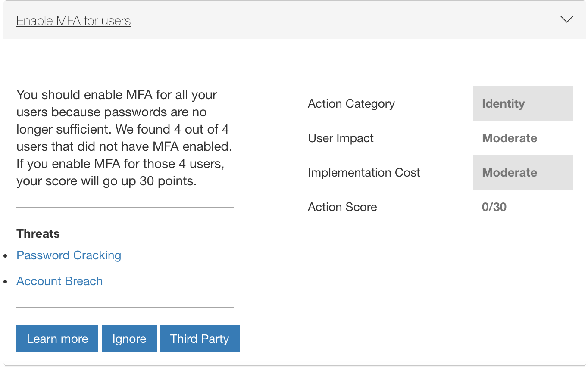Click the Action Category label
The width and height of the screenshot is (588, 367).
351,104
